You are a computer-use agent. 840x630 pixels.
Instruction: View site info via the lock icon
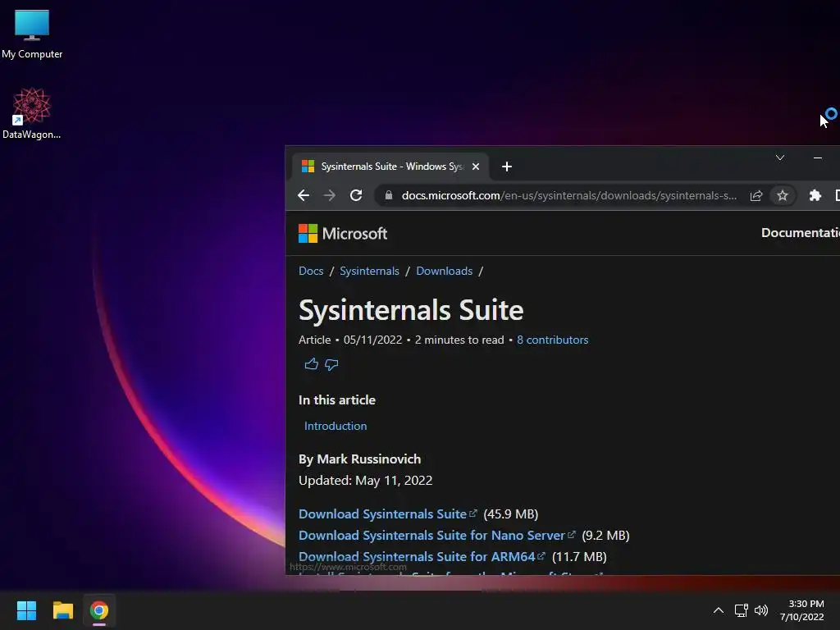click(389, 195)
